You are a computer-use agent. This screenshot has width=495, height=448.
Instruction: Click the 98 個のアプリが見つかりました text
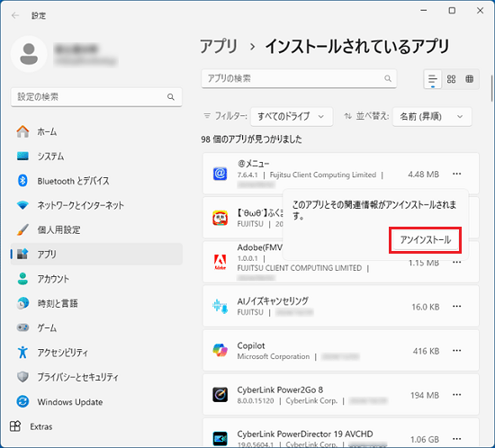pyautogui.click(x=251, y=139)
